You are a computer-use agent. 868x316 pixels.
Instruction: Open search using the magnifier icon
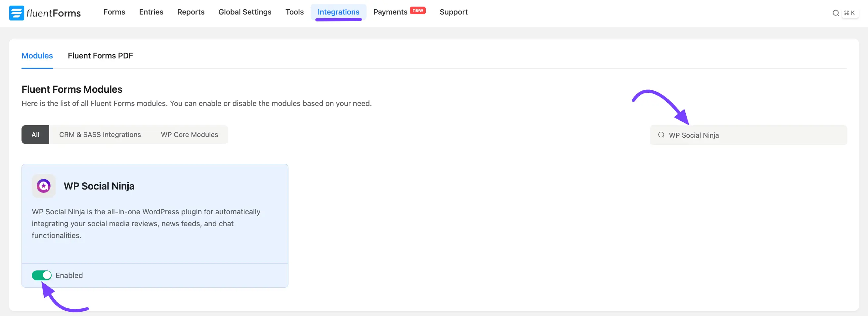836,13
